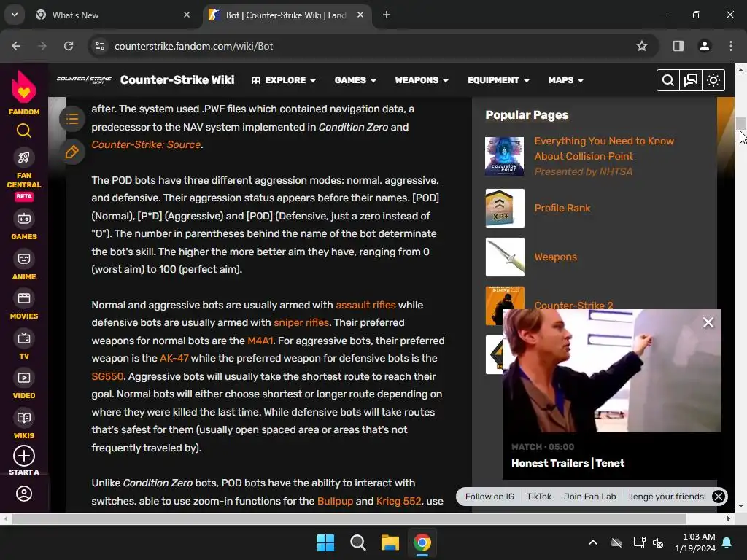Click the wiki search magnifier icon
Image resolution: width=747 pixels, height=560 pixels.
click(668, 80)
